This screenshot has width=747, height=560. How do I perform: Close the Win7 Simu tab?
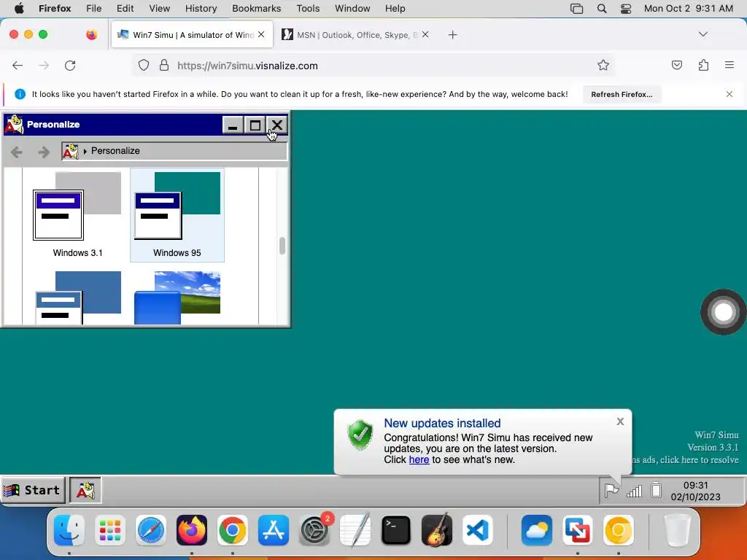(x=261, y=34)
